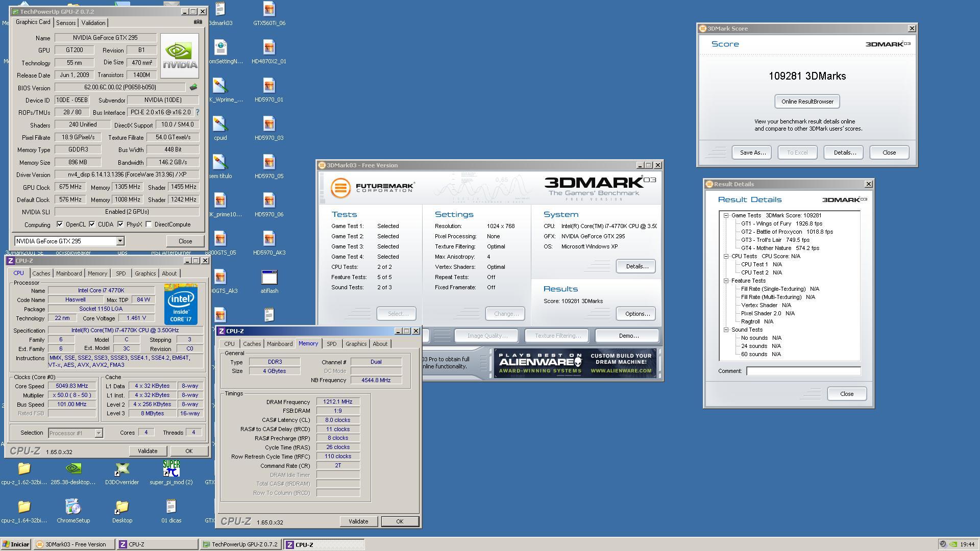Close the Result Details dialog with Close button
980x551 pixels.
pyautogui.click(x=846, y=394)
